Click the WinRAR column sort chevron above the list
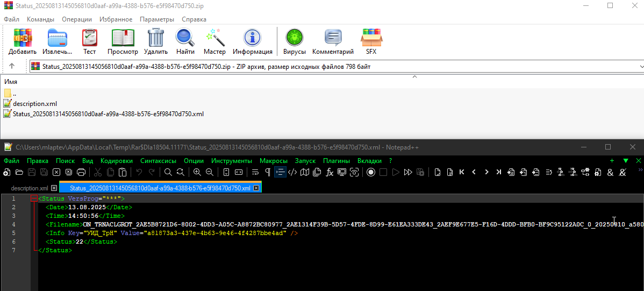 point(415,76)
